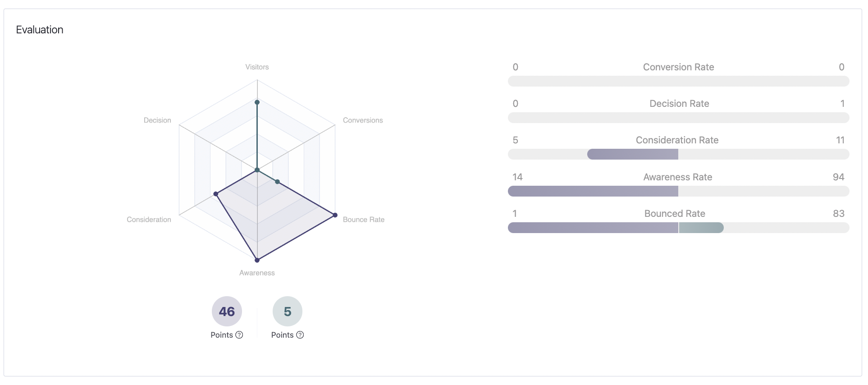Click the purple 46 points badge

click(x=227, y=311)
